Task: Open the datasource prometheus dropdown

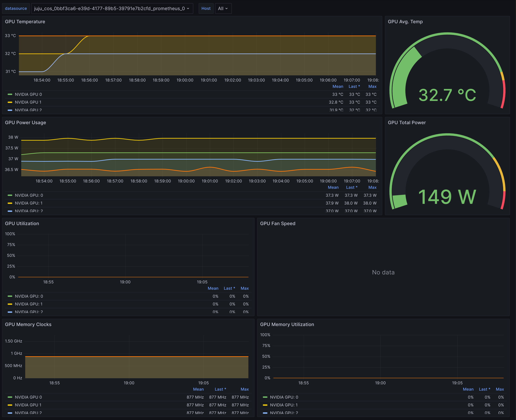Action: pyautogui.click(x=112, y=8)
